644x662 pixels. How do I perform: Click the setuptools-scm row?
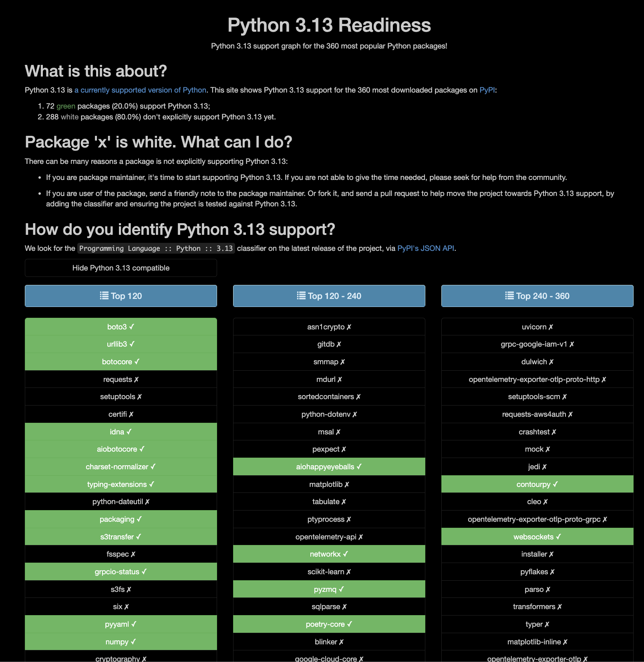coord(537,397)
